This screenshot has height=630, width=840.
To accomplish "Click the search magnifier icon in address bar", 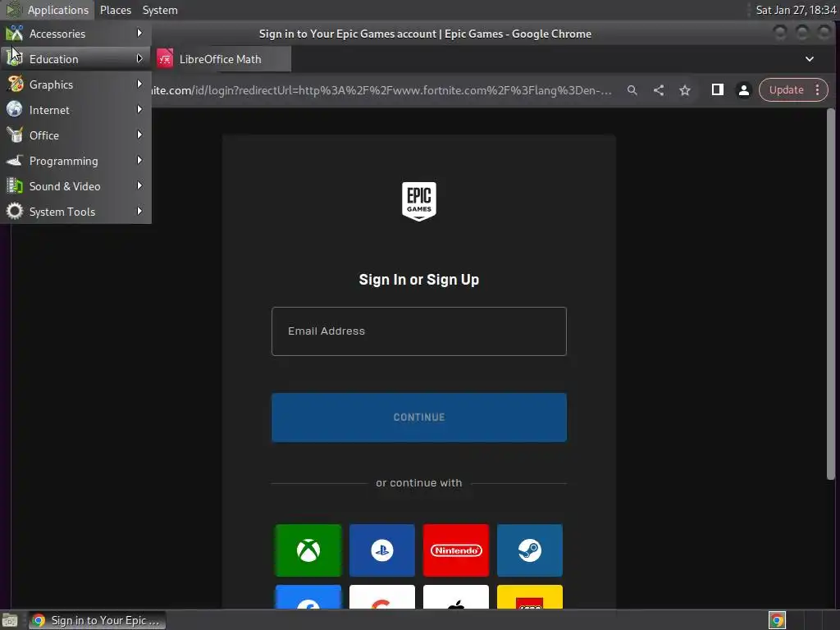I will [x=632, y=90].
